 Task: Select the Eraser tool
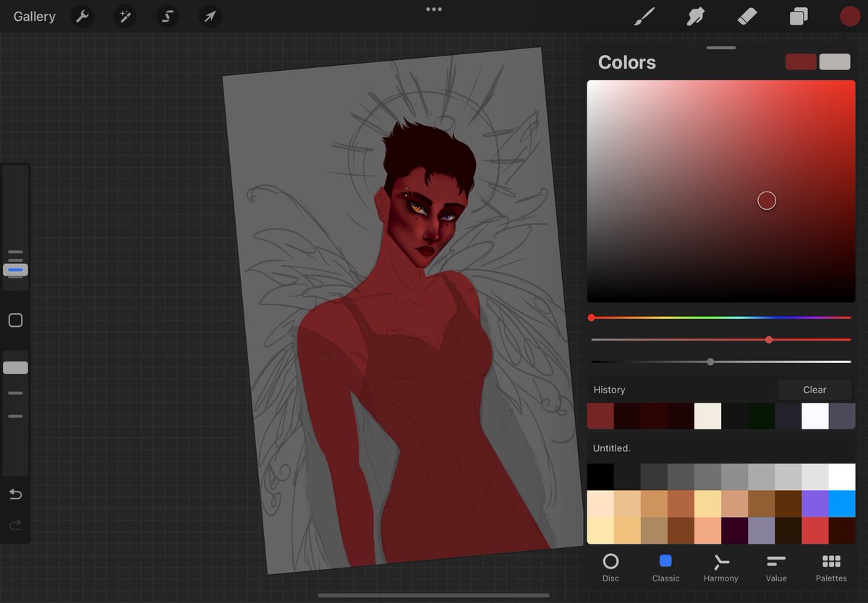(x=746, y=16)
